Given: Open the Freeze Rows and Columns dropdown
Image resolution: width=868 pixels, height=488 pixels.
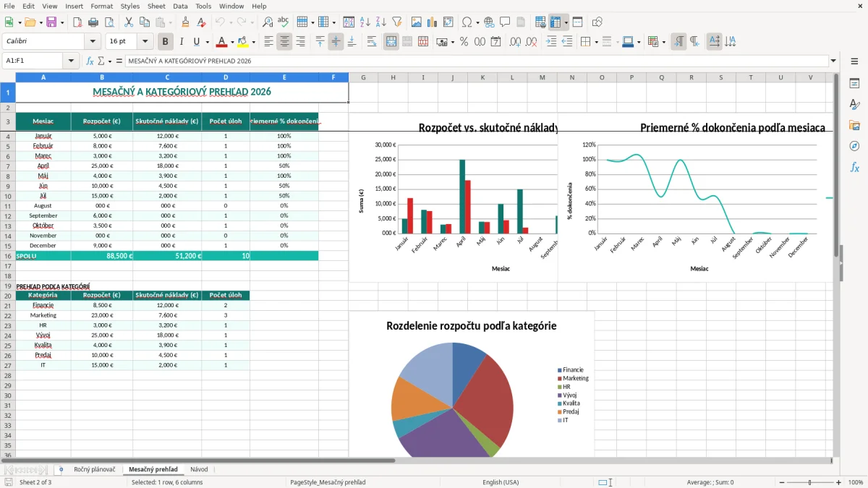Looking at the screenshot, I should click(x=566, y=22).
